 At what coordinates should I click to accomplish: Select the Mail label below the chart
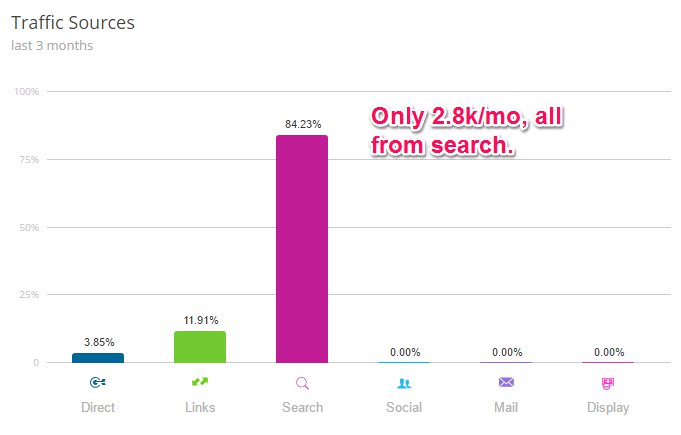[x=506, y=407]
